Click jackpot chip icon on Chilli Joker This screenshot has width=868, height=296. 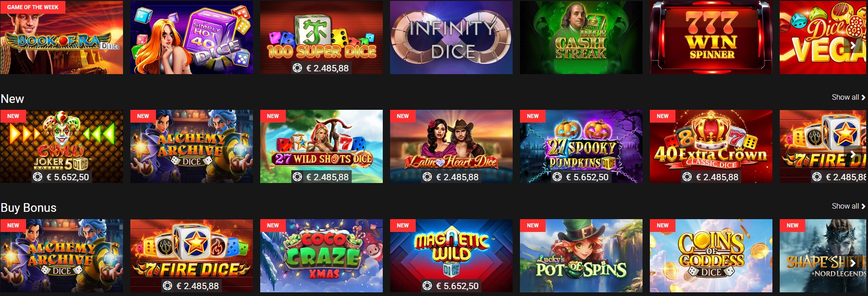pos(38,177)
